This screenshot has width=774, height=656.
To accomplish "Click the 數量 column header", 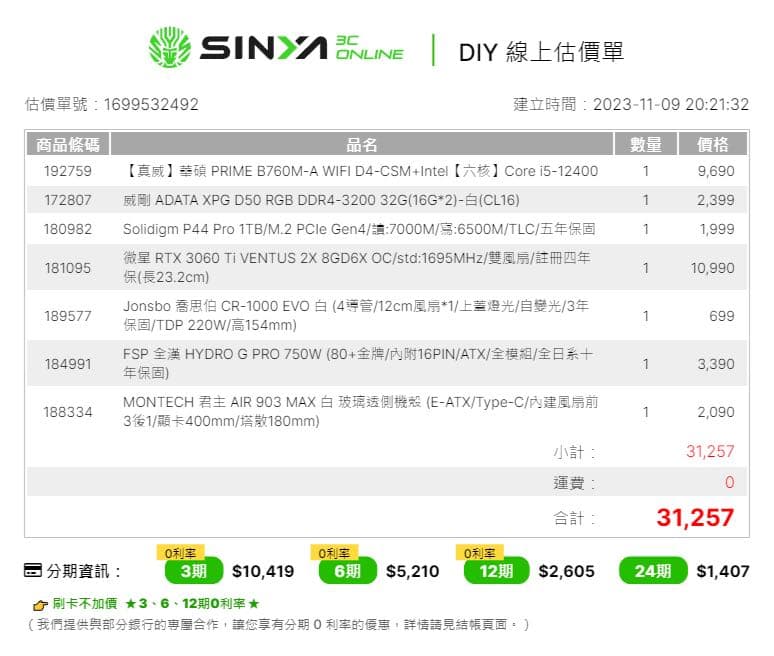I will pyautogui.click(x=646, y=145).
